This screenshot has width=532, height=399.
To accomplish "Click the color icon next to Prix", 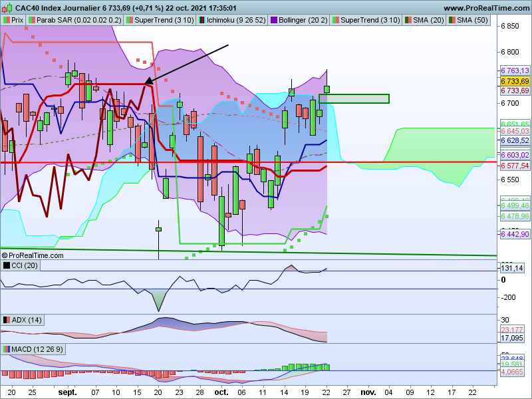I will coord(7,21).
